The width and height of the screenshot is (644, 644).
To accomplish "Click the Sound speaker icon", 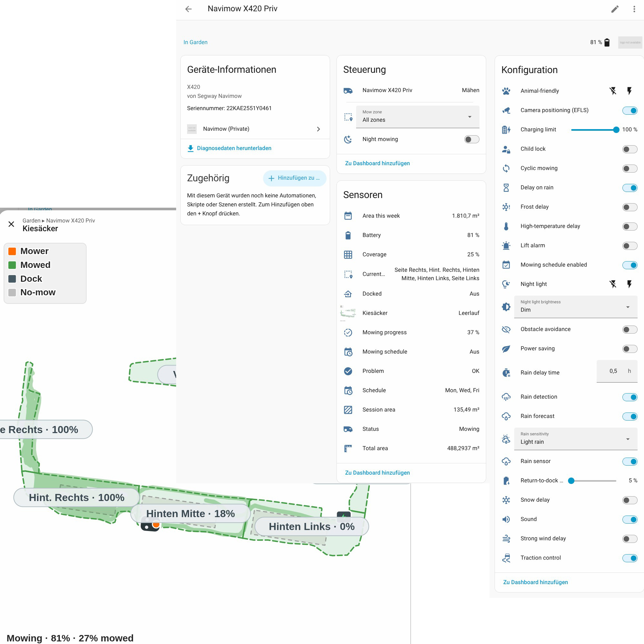I will pos(506,519).
